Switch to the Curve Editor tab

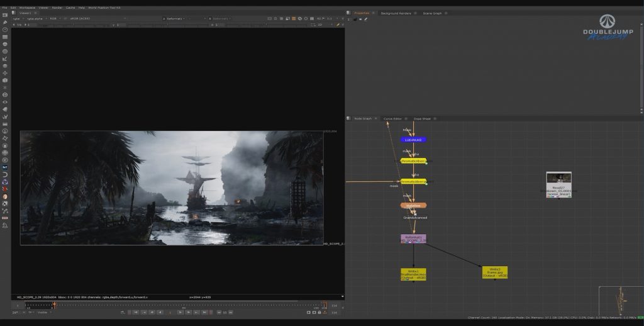click(392, 118)
